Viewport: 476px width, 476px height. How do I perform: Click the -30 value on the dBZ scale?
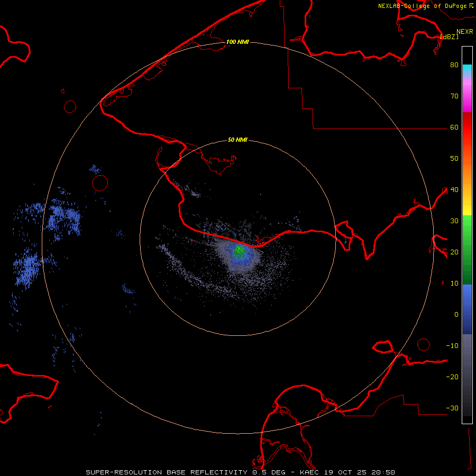click(452, 408)
